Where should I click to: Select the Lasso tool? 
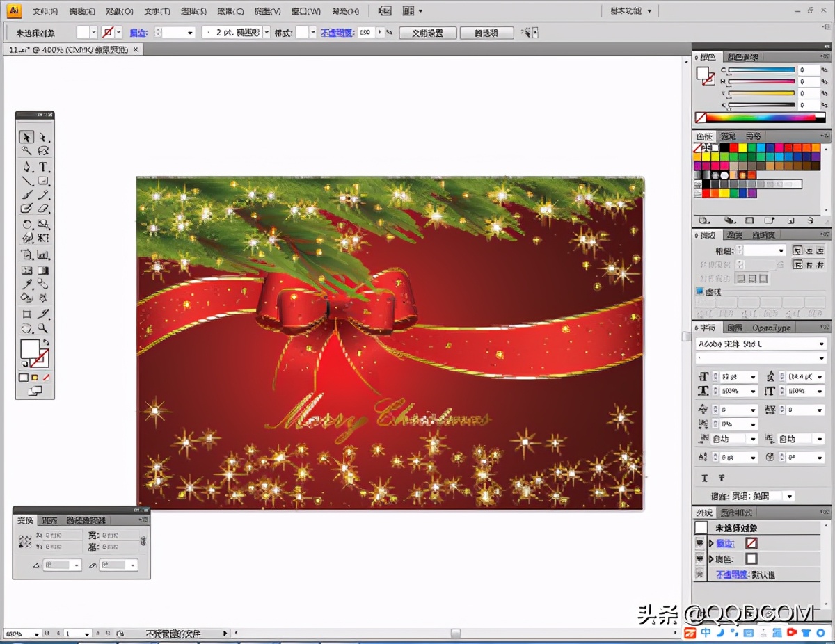tap(43, 151)
